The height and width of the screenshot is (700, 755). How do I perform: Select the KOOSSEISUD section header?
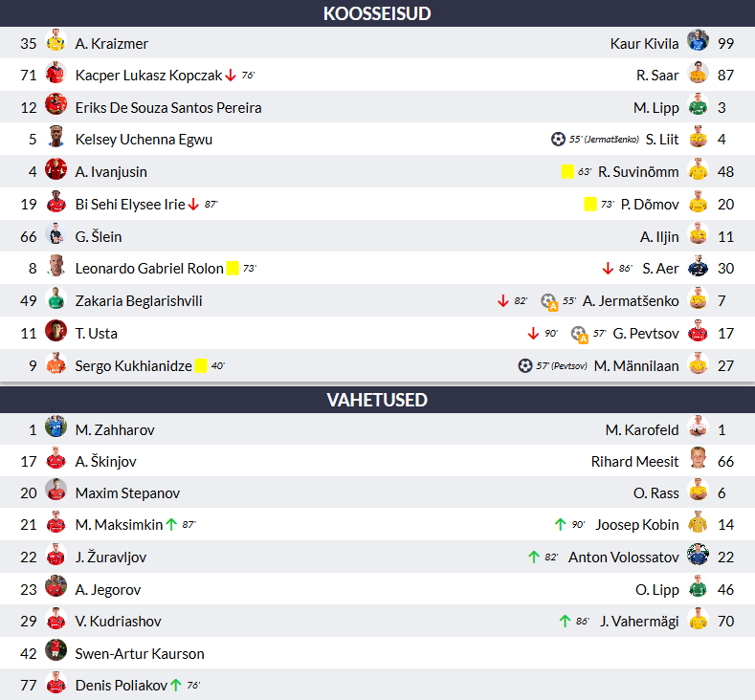click(377, 13)
